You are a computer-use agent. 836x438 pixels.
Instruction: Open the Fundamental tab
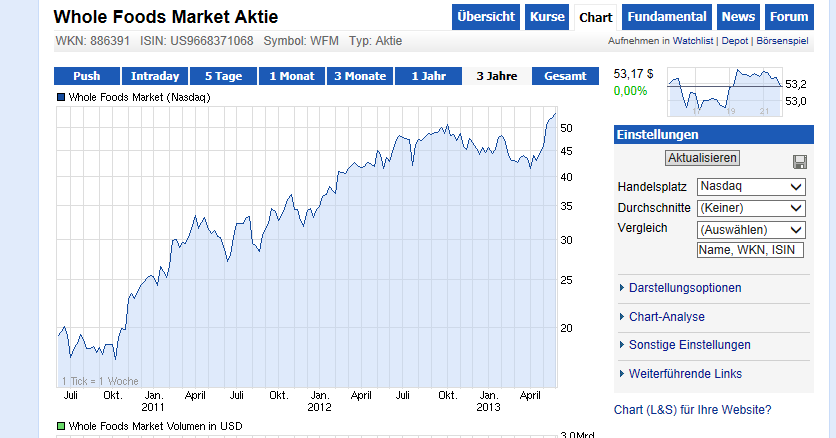click(x=667, y=17)
